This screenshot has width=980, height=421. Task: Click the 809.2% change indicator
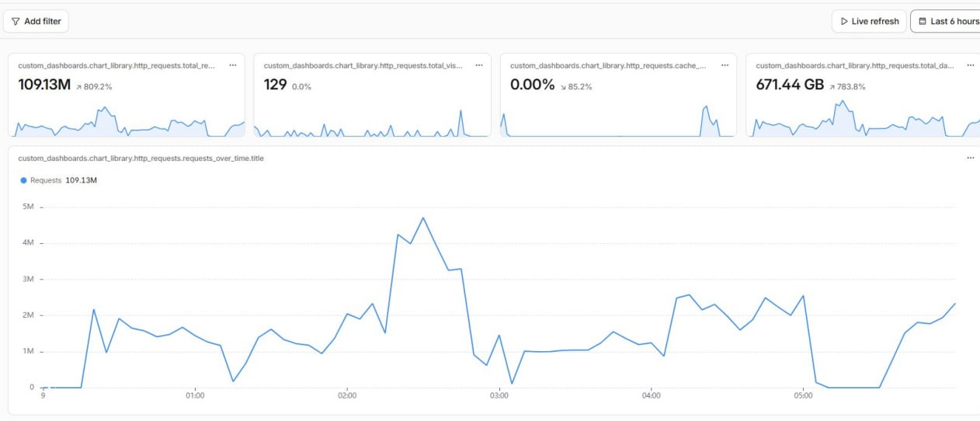(x=94, y=87)
